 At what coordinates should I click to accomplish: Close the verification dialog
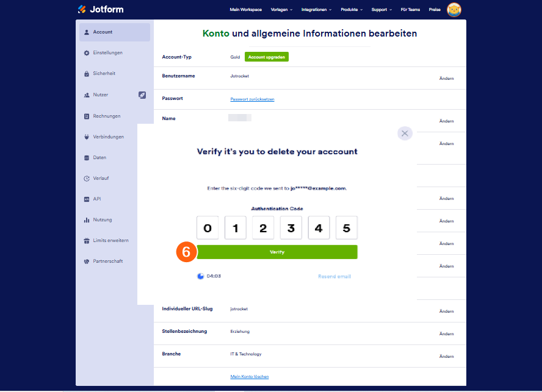(x=405, y=134)
